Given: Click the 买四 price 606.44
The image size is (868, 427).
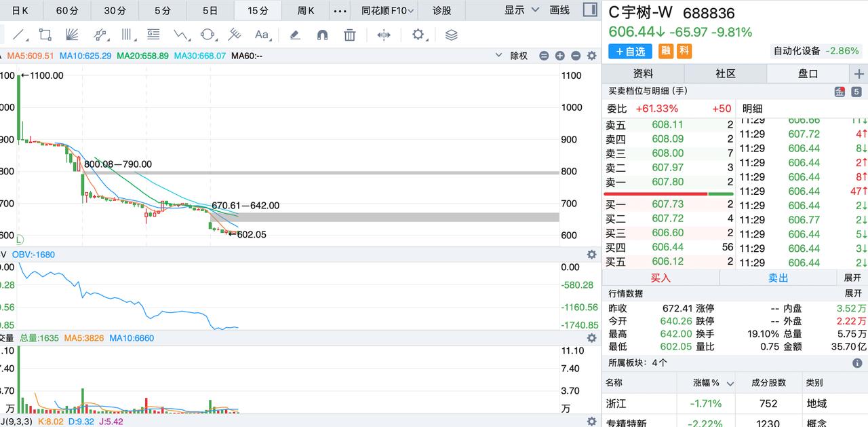Looking at the screenshot, I should (667, 247).
